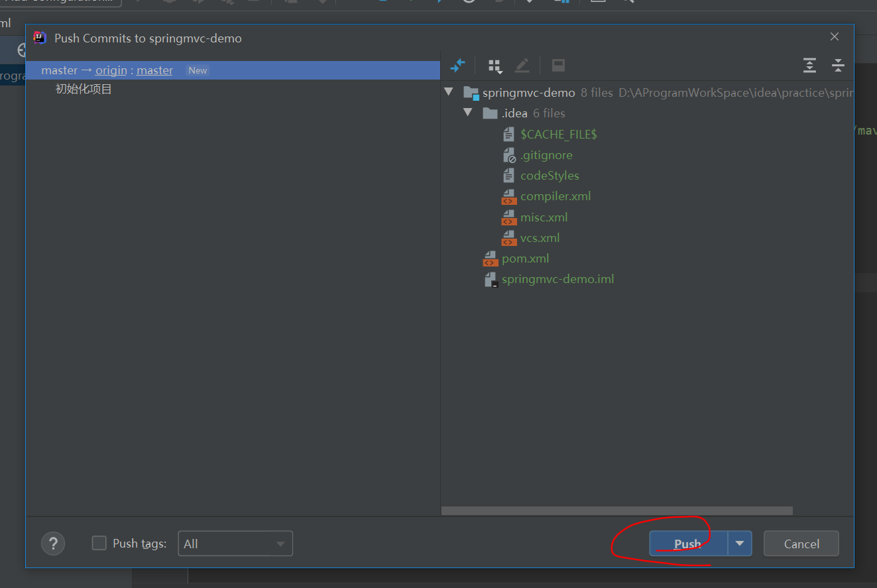
Task: Click the master target branch link
Action: (154, 70)
